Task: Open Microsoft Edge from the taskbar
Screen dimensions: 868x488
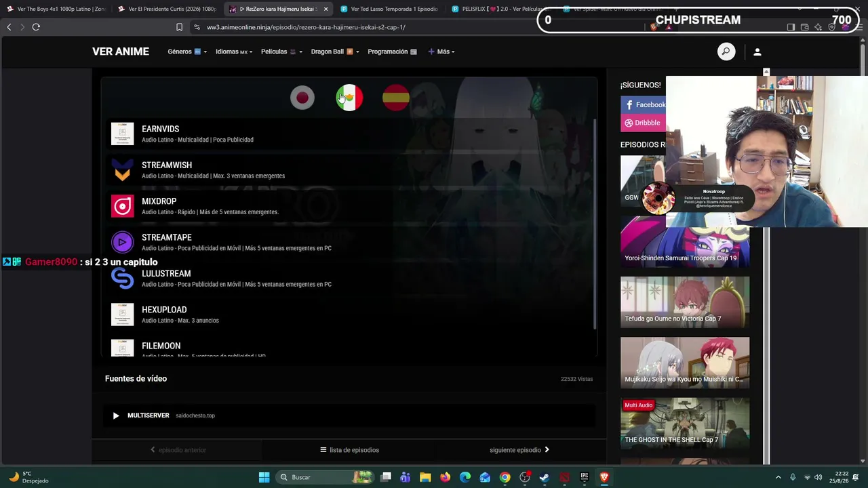Action: point(465,477)
